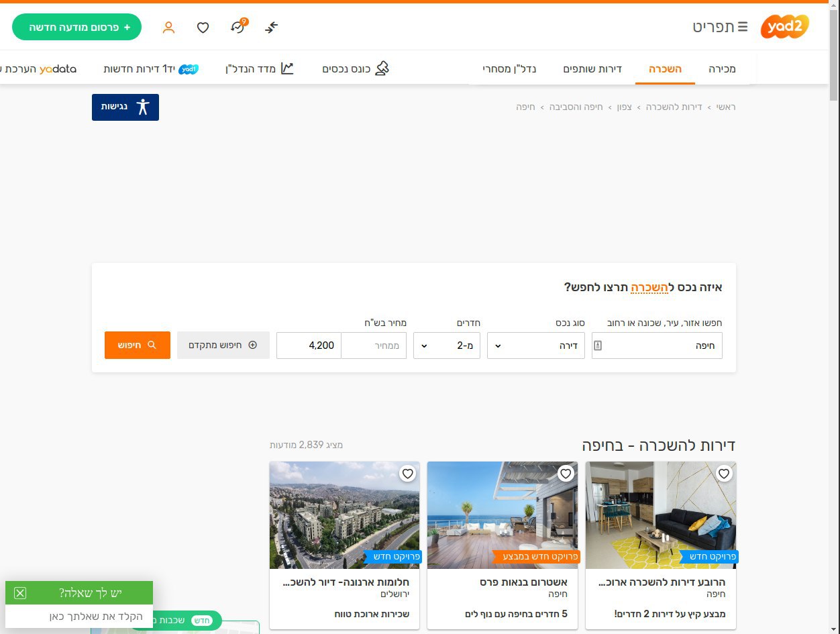Viewport: 840px width, 634px height.
Task: Switch to the מכירה tab
Action: click(722, 69)
